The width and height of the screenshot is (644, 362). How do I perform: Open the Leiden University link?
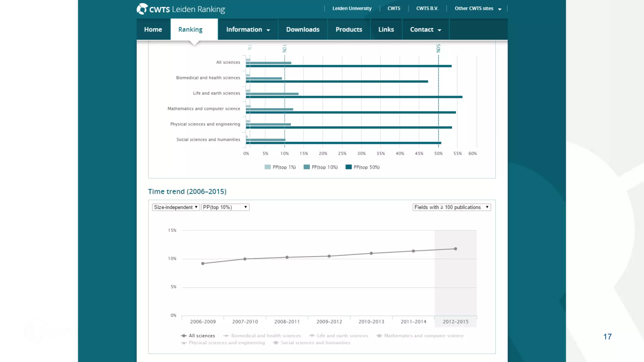(x=352, y=8)
